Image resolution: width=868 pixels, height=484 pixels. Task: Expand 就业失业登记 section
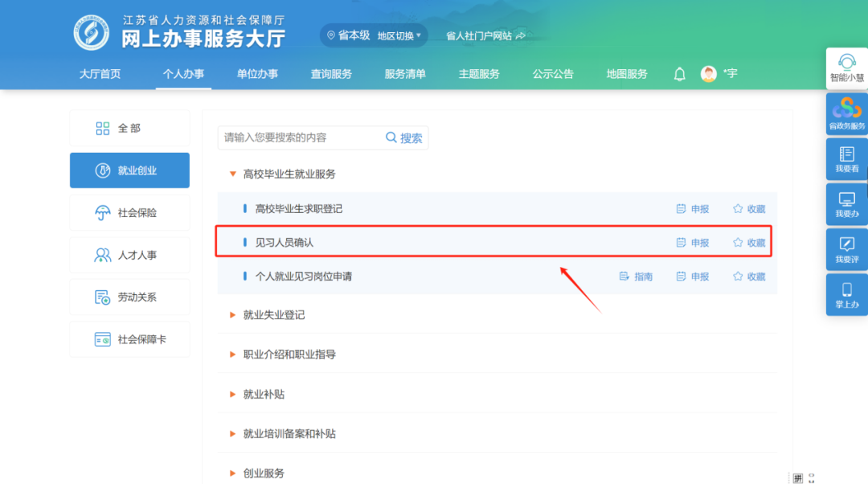click(x=232, y=315)
